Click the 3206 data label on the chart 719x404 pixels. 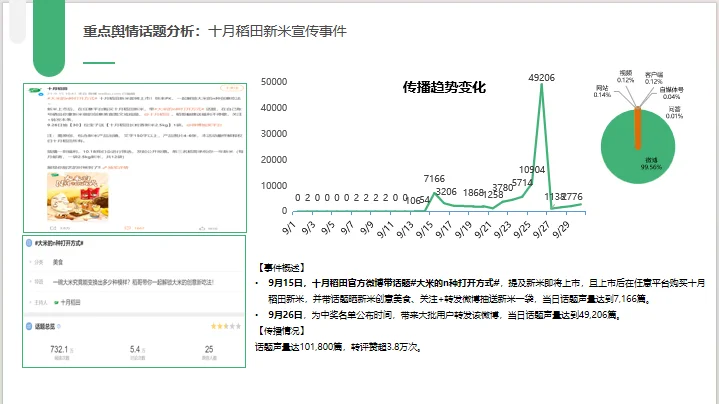[x=446, y=191]
